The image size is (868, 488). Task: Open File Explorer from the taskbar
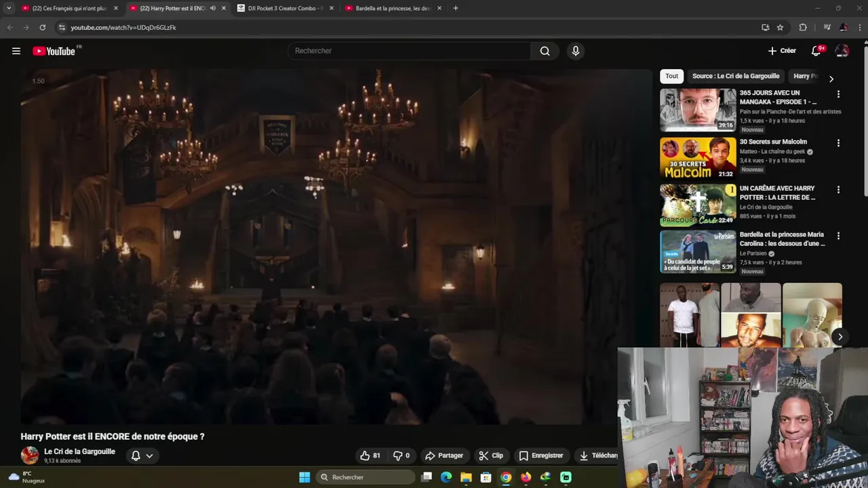tap(466, 477)
